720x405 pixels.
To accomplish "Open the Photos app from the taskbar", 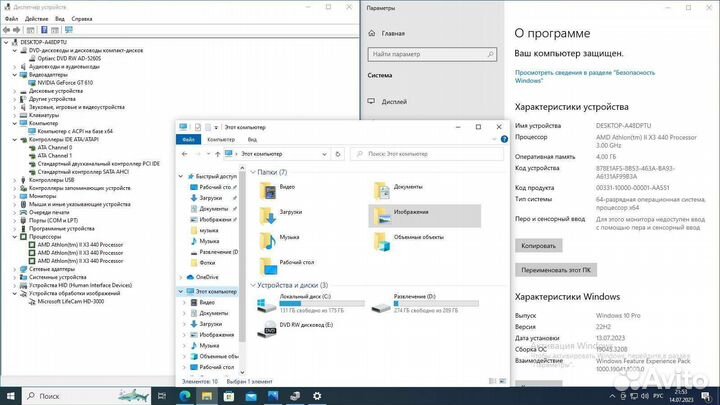I will point(273,396).
